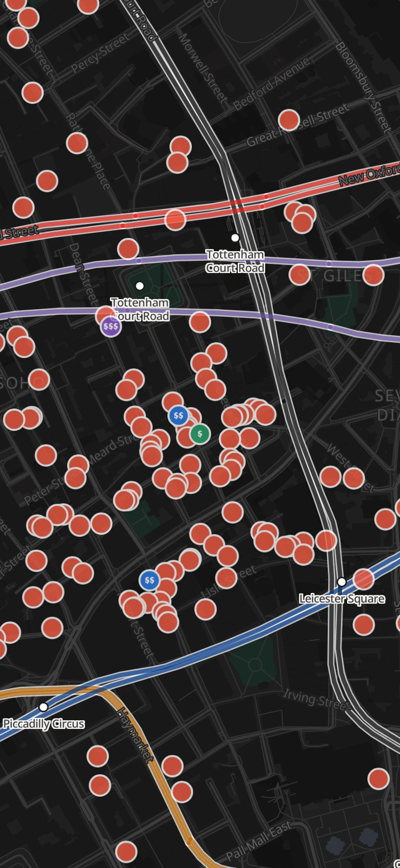This screenshot has width=400, height=868.
Task: Select the purple $$$ price marker
Action: pyautogui.click(x=110, y=326)
